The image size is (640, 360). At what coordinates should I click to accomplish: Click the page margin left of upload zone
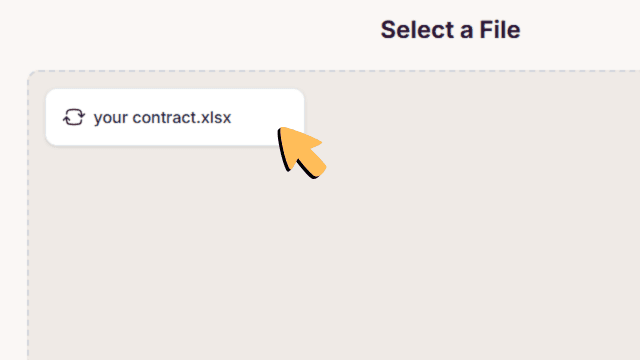13,216
